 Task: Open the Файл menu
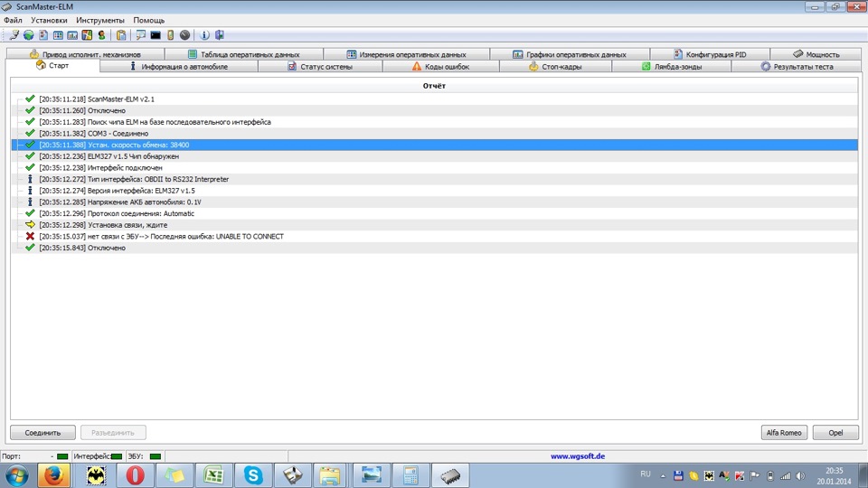pyautogui.click(x=13, y=20)
